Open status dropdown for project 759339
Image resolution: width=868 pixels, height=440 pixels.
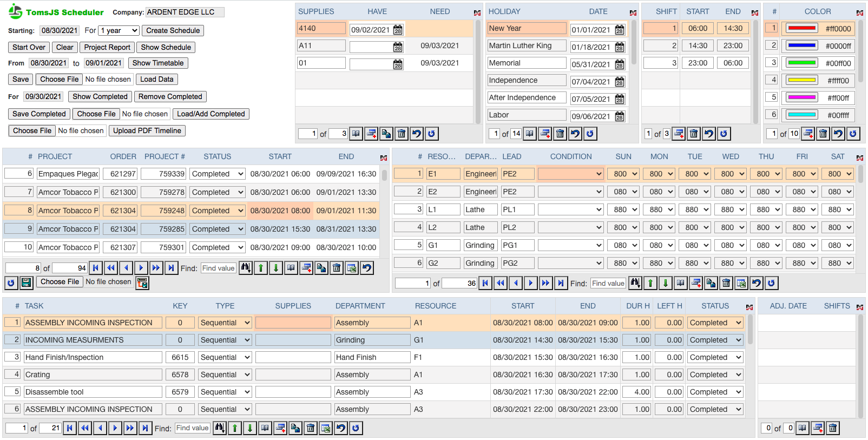(218, 174)
